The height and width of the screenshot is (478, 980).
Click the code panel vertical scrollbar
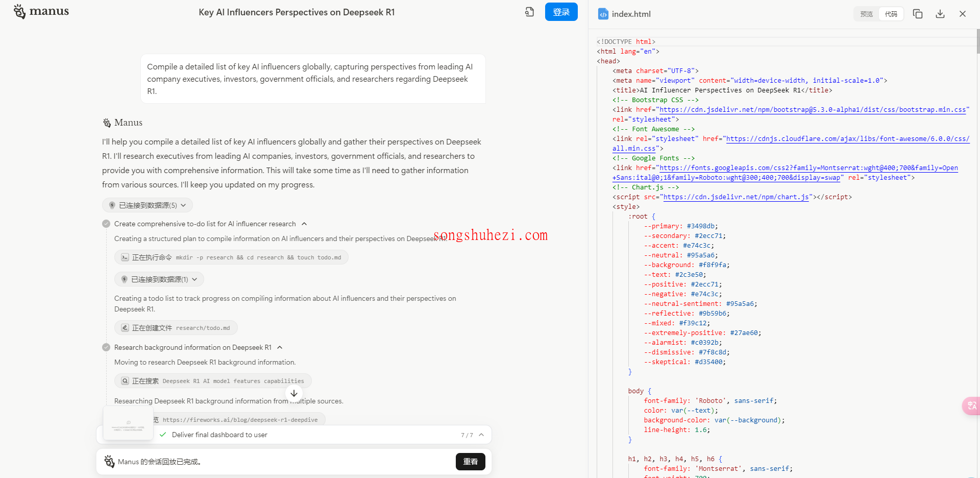click(x=978, y=42)
